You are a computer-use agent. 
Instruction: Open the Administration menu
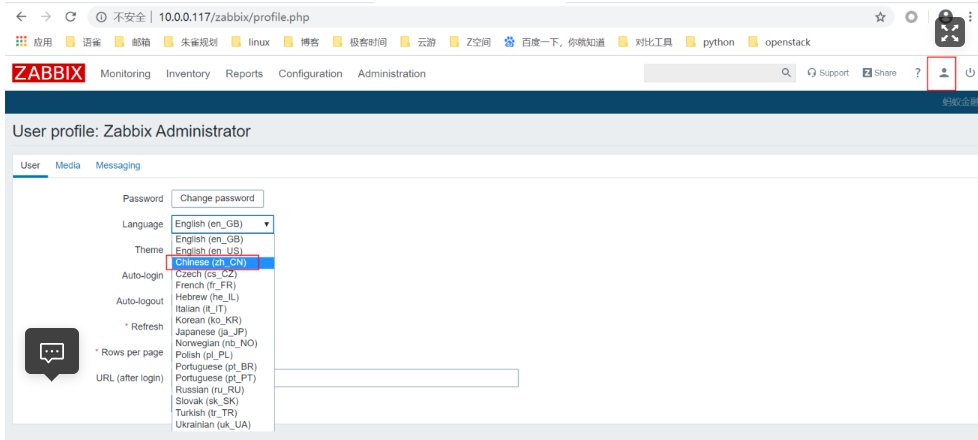392,74
